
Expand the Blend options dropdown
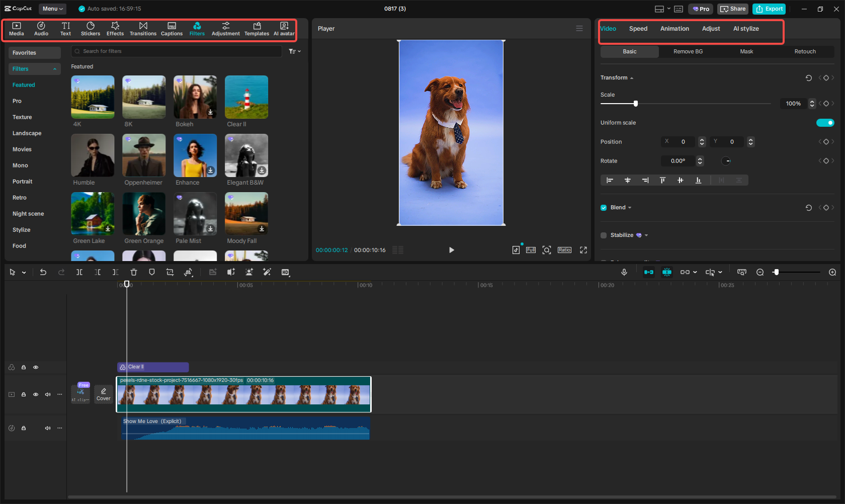[630, 207]
